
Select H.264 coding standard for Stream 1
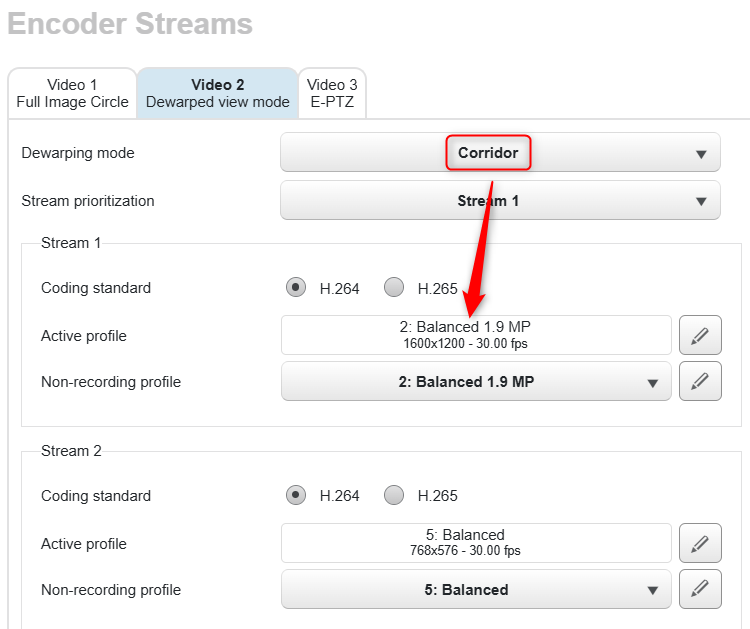295,288
